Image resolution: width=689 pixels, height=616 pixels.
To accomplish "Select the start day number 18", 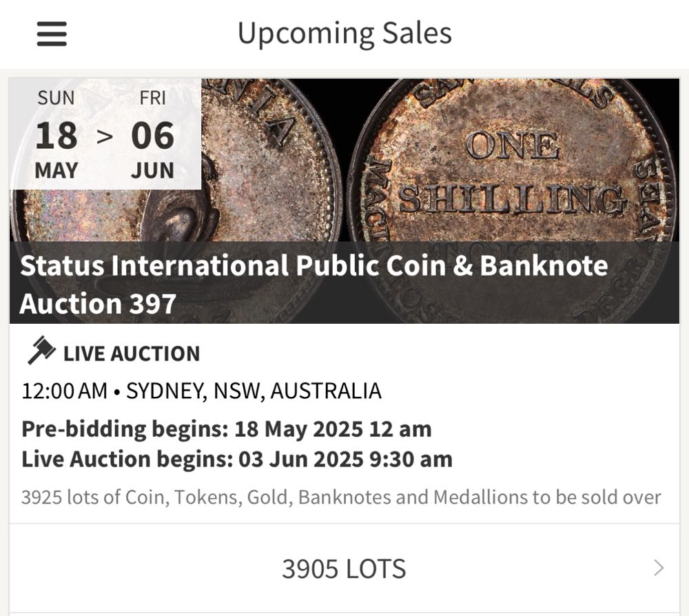I will (x=56, y=136).
